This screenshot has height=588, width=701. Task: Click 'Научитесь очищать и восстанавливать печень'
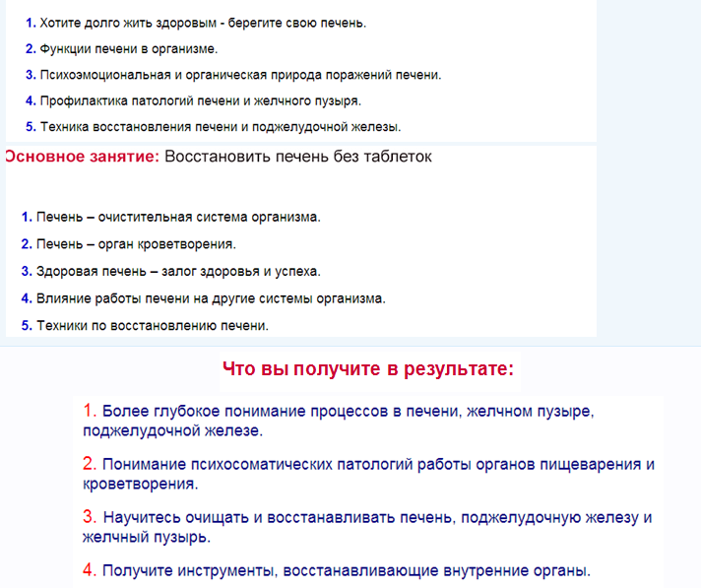click(x=279, y=517)
